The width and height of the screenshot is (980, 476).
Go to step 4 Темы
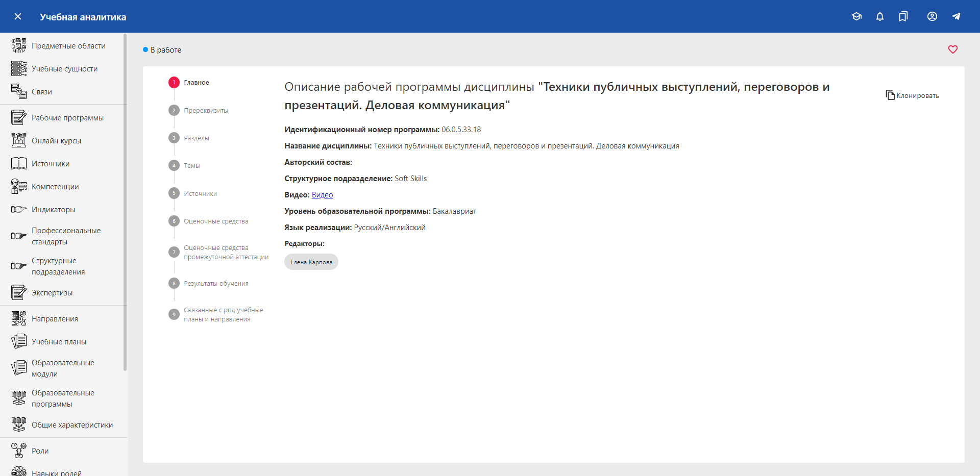[x=185, y=165]
